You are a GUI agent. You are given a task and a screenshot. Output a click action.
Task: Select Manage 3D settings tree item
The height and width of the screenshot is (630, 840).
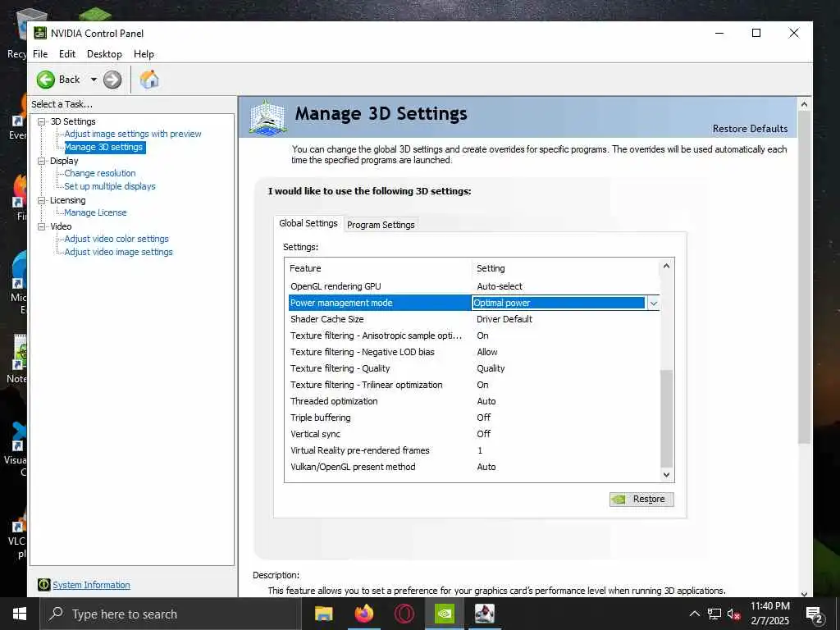point(104,147)
